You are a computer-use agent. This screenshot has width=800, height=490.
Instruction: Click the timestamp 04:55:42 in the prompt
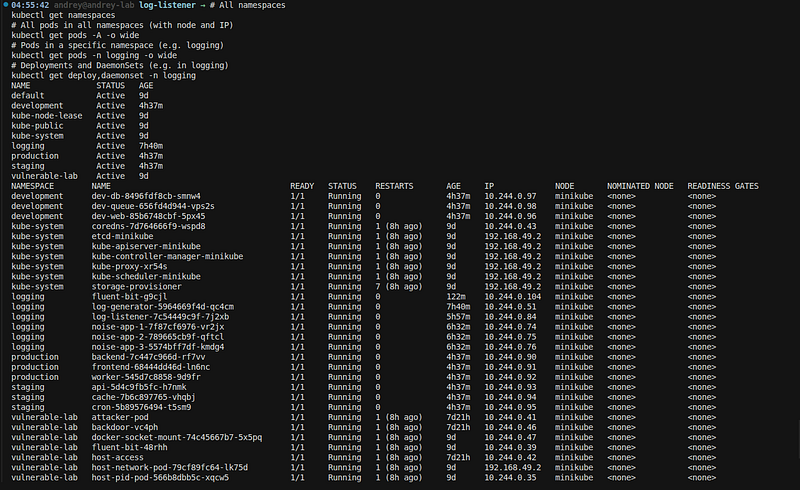pyautogui.click(x=30, y=5)
